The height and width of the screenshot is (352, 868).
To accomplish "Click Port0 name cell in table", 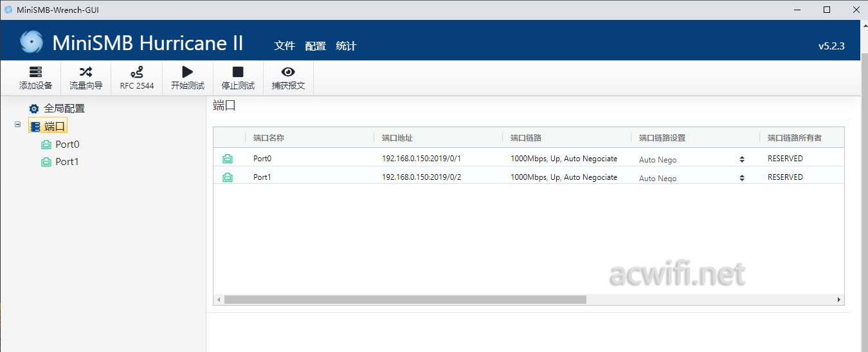I will pyautogui.click(x=263, y=158).
